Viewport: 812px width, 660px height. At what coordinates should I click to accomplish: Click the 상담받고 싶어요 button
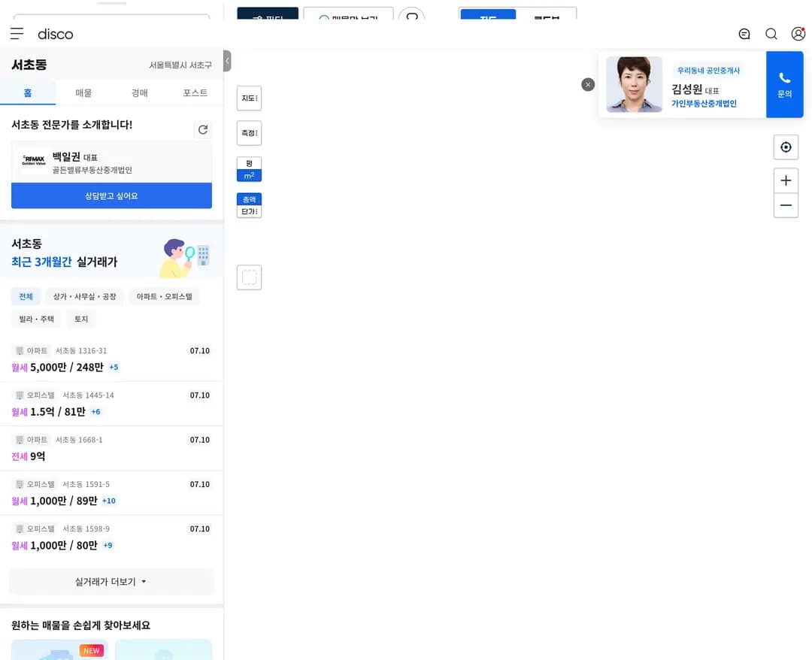point(111,195)
